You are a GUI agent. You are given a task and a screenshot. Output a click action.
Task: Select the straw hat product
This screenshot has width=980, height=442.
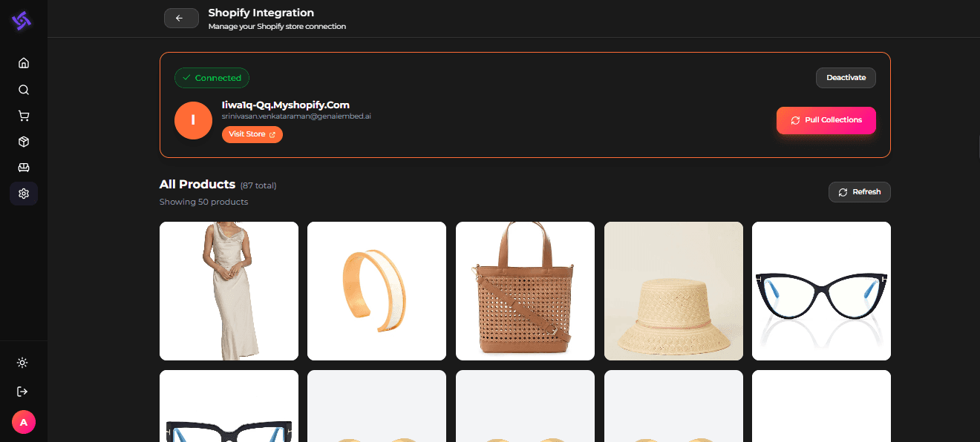click(673, 291)
